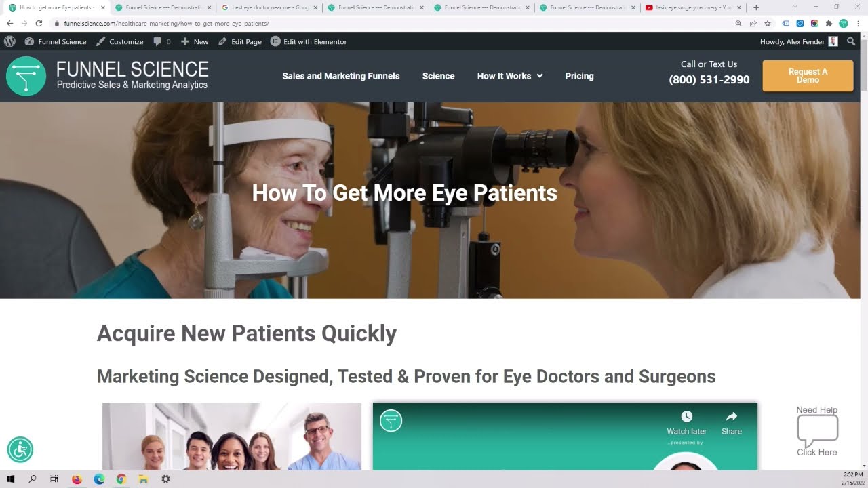
Task: Launch Microsoft Edge from the taskbar
Action: (99, 479)
